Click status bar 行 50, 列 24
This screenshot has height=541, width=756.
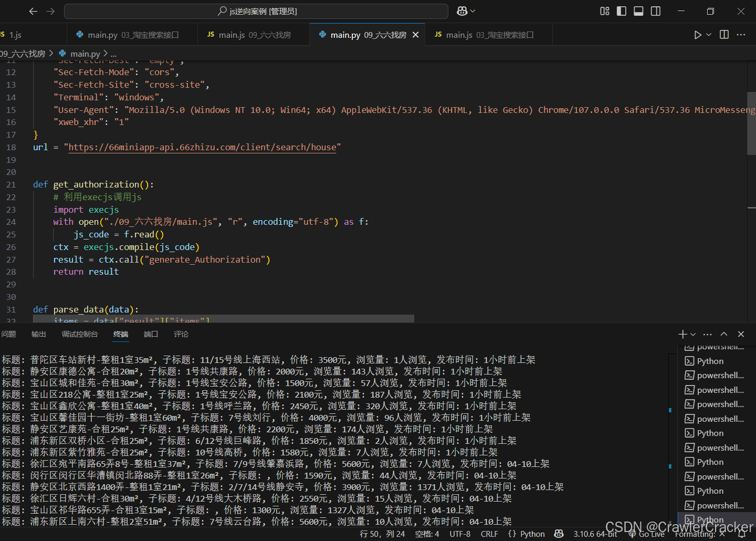click(382, 534)
